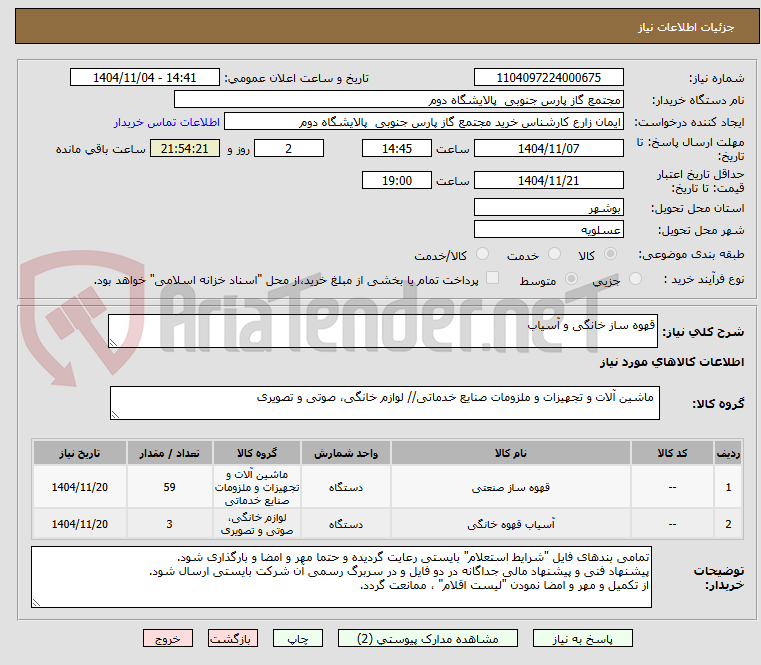Screen dimensions: 761x665
Task: Select the کالا/خدمت radio button
Action: pyautogui.click(x=482, y=254)
